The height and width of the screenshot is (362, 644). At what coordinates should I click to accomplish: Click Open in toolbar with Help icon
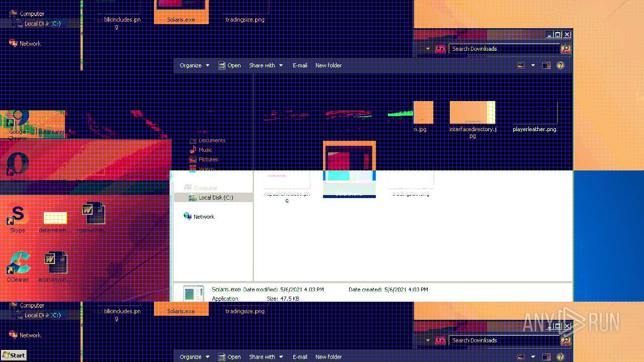click(x=229, y=65)
